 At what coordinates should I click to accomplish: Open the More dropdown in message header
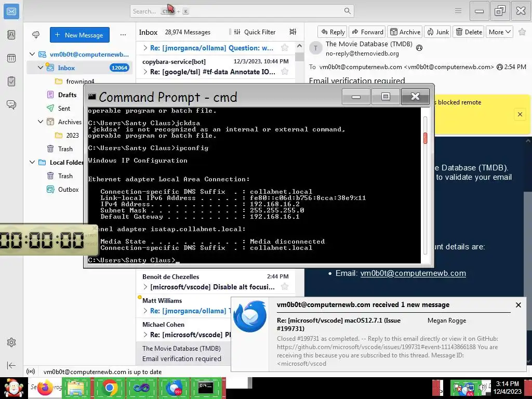click(x=499, y=32)
